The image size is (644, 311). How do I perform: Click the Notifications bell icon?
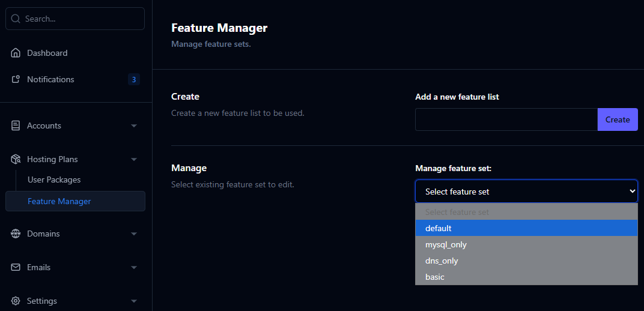(x=16, y=79)
